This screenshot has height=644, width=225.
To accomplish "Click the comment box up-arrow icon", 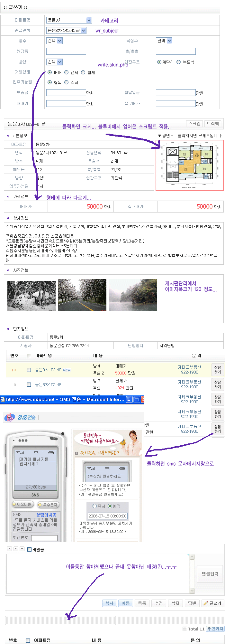I will (x=9, y=549).
